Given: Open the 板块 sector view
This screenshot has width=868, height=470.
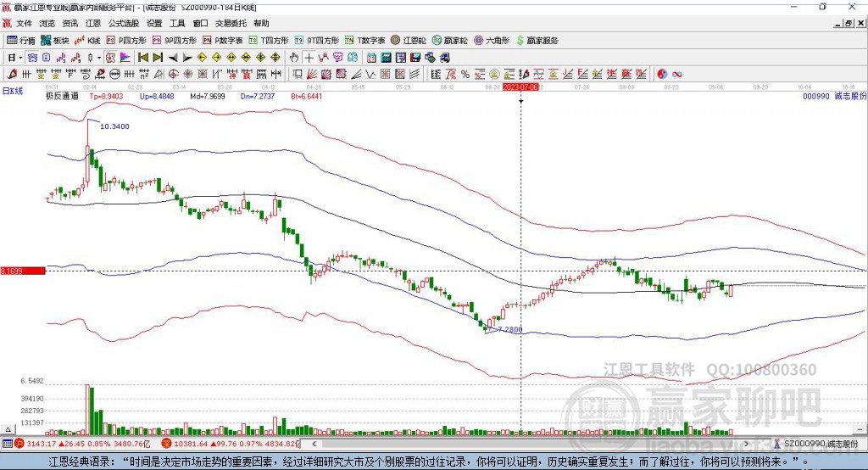Looking at the screenshot, I should (55, 41).
